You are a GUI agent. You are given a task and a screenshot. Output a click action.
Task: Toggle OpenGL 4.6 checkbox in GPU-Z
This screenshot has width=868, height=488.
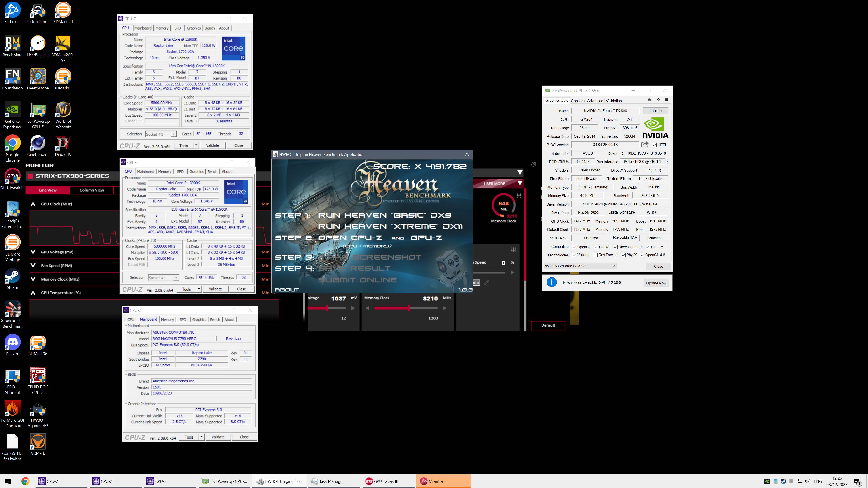[x=642, y=255]
